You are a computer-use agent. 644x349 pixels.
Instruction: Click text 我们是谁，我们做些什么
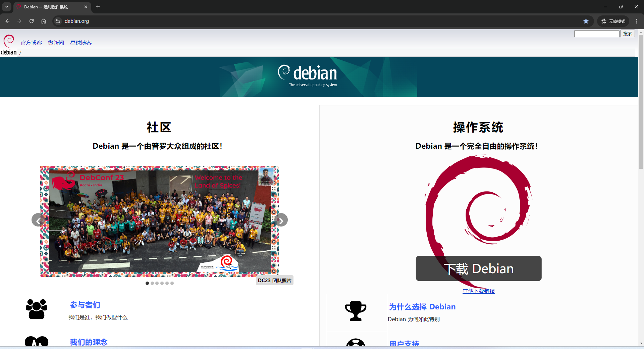click(98, 317)
